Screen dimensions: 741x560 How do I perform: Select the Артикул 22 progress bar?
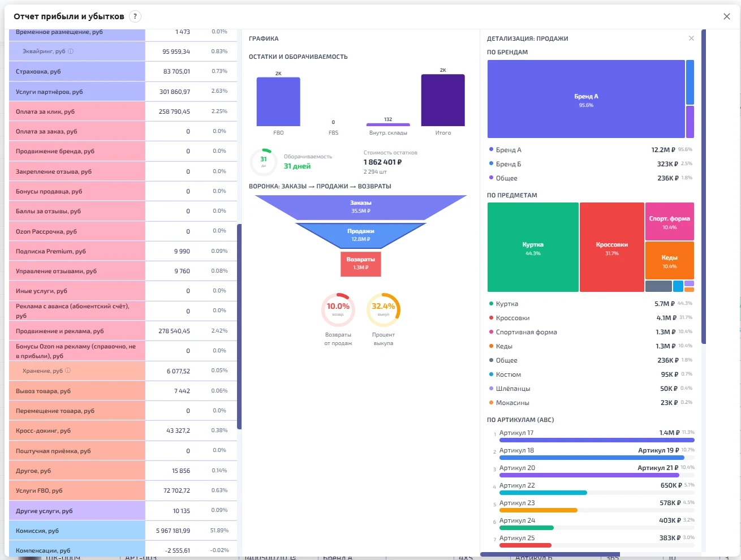click(597, 493)
